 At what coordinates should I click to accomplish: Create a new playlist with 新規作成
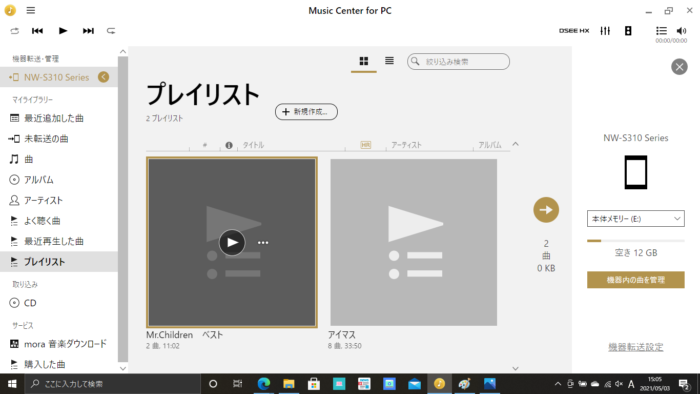tap(306, 112)
